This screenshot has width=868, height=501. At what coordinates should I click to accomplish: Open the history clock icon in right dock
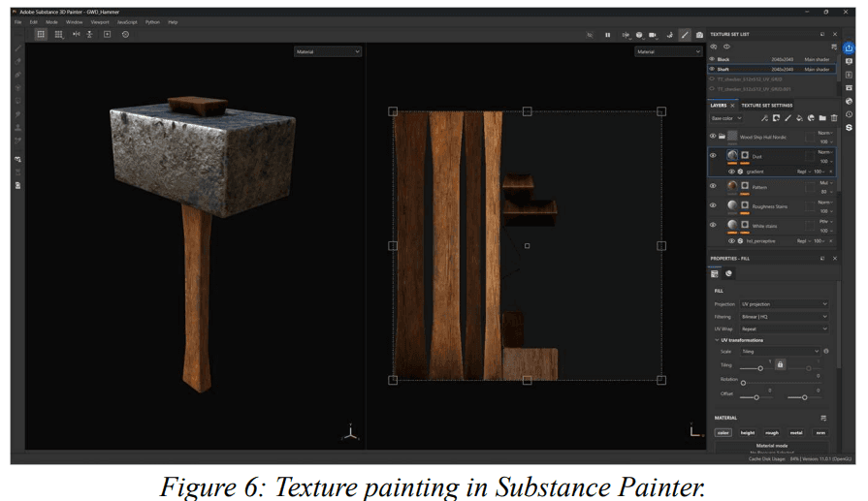(x=849, y=113)
